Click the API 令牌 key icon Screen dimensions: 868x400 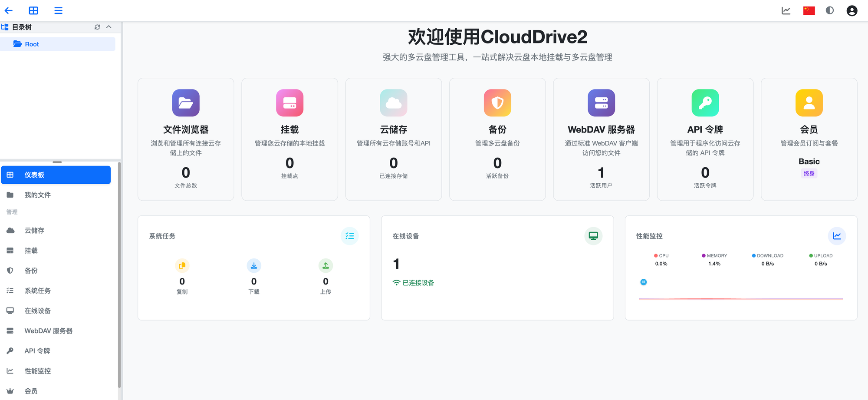705,103
